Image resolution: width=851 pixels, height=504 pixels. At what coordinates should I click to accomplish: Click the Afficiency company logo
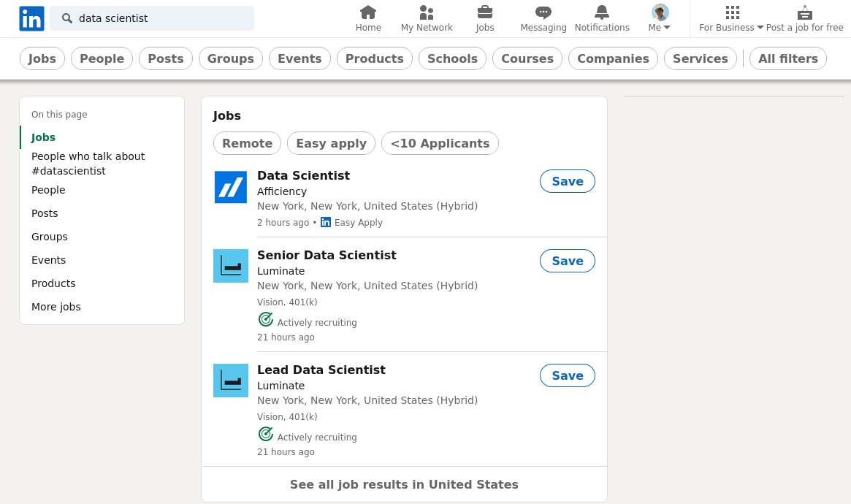coord(231,187)
